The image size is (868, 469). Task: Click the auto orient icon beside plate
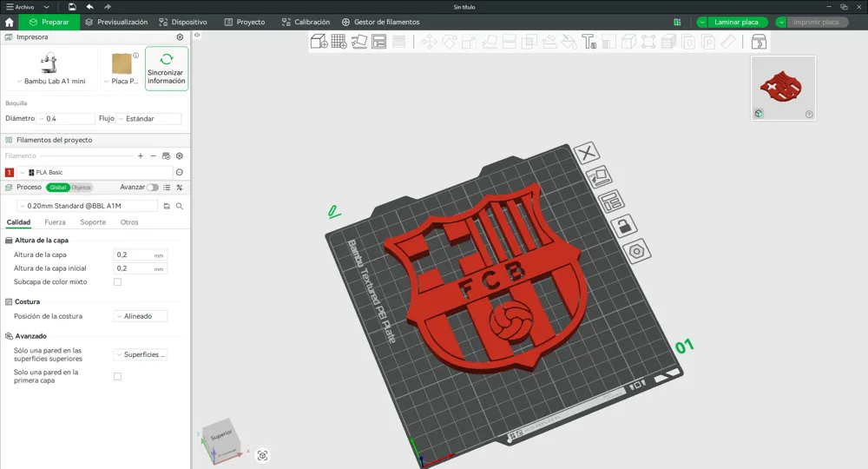click(600, 176)
